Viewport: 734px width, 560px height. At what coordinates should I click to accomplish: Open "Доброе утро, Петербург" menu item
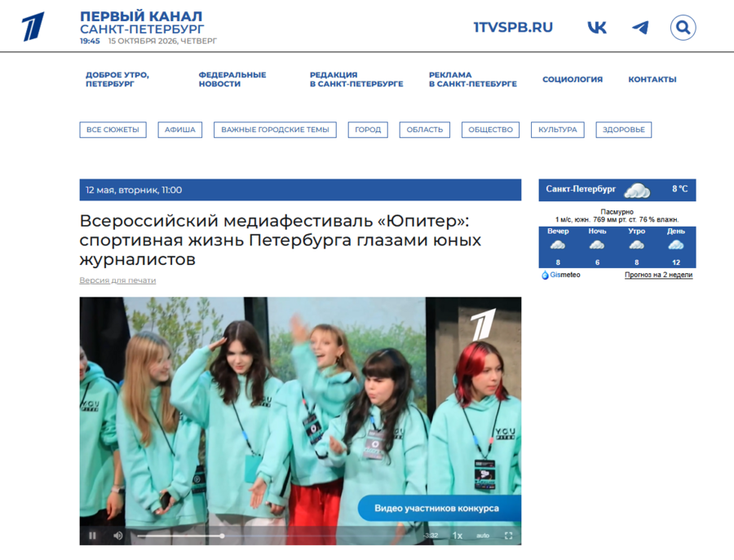[x=117, y=80]
